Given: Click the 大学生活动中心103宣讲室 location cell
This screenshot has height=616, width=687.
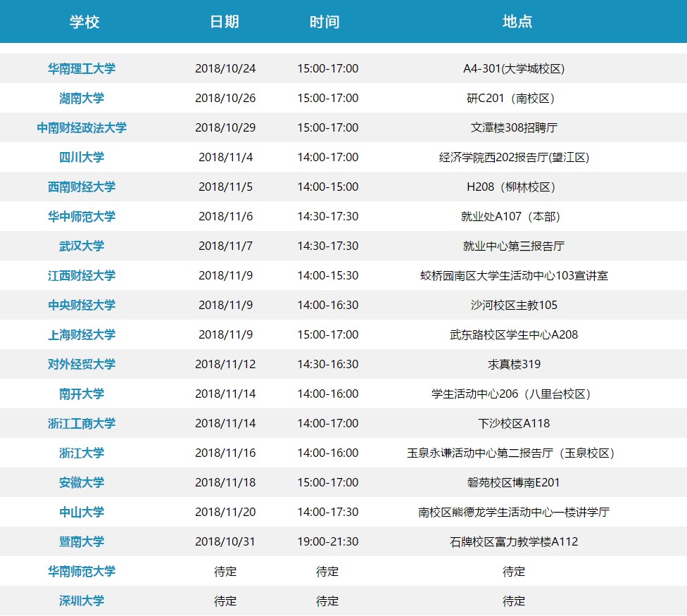Looking at the screenshot, I should pyautogui.click(x=514, y=275).
